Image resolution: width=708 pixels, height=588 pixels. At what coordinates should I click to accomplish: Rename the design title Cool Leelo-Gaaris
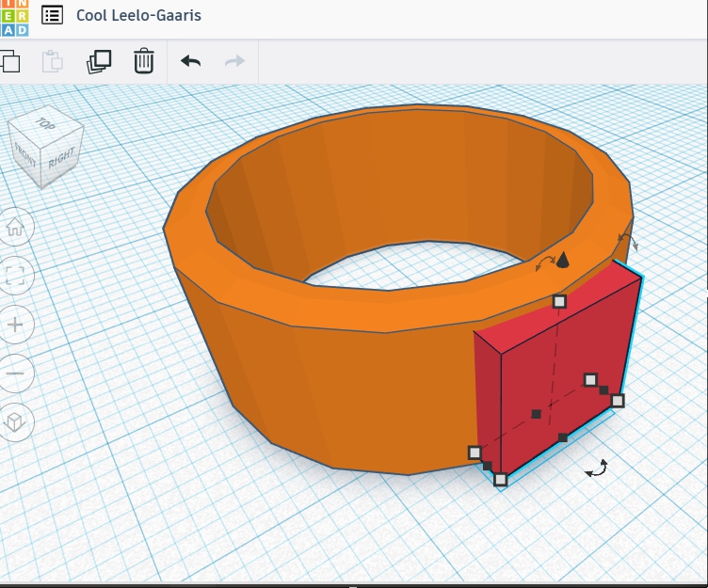click(x=138, y=16)
